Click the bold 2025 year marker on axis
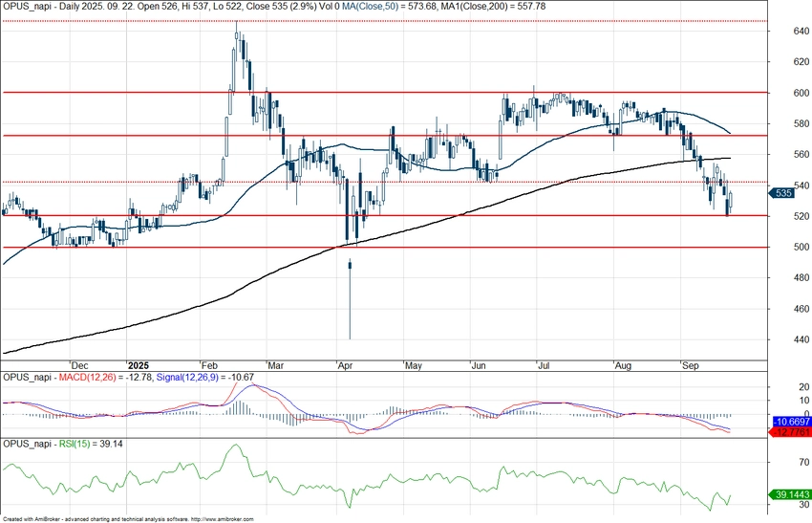Screen dimensions: 812x523 (x=139, y=366)
